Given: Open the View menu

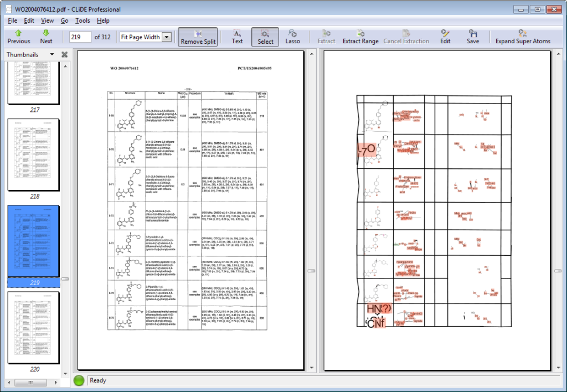Looking at the screenshot, I should coord(47,20).
